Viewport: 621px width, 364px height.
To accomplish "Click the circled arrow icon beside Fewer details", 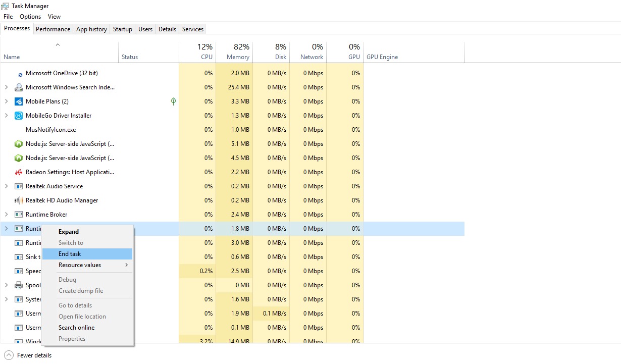I will click(x=9, y=355).
